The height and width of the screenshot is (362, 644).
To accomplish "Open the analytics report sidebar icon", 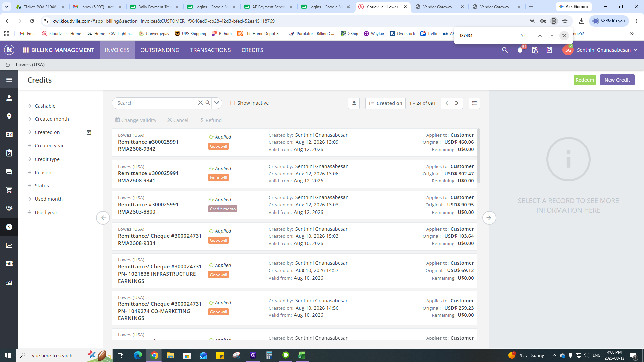I will [x=9, y=282].
